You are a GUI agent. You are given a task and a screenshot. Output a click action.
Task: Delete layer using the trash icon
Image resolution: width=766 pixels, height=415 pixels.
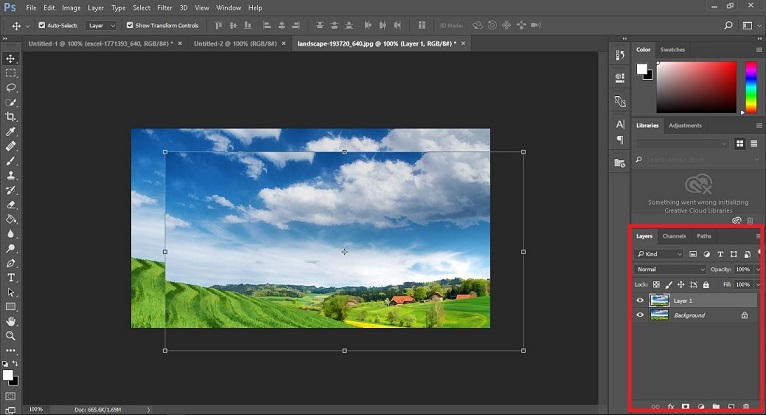(x=746, y=406)
